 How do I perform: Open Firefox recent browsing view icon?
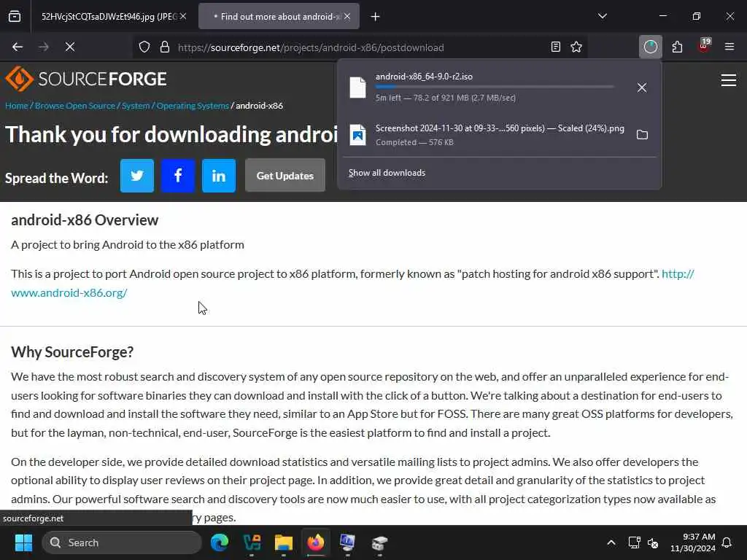click(15, 17)
